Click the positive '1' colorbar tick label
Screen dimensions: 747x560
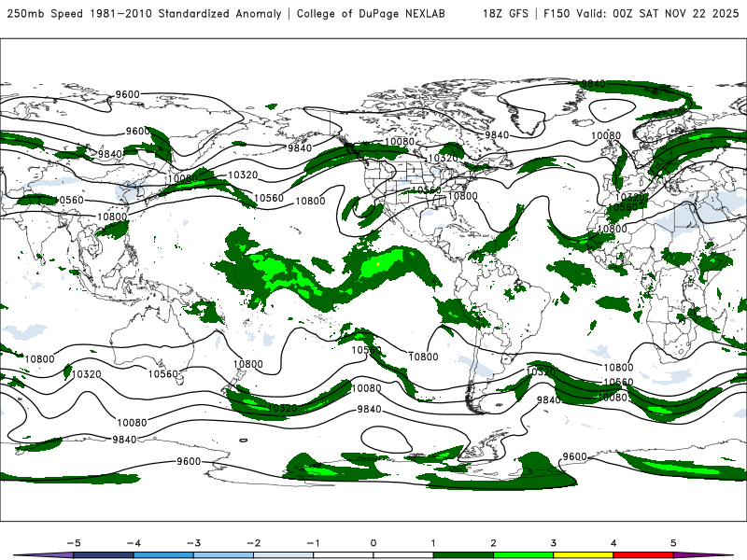coord(433,543)
